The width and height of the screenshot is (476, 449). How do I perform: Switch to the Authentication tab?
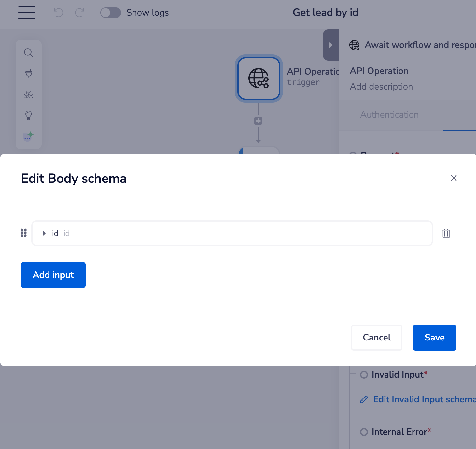(389, 115)
